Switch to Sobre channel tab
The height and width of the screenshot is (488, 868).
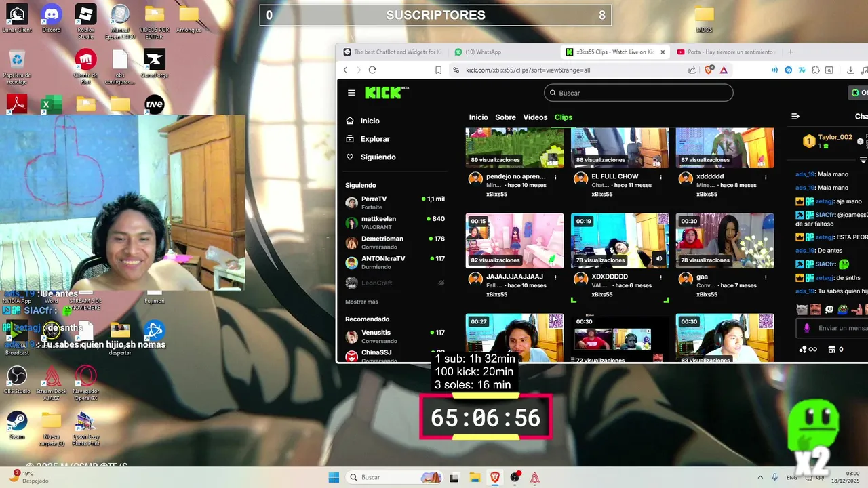click(x=505, y=117)
